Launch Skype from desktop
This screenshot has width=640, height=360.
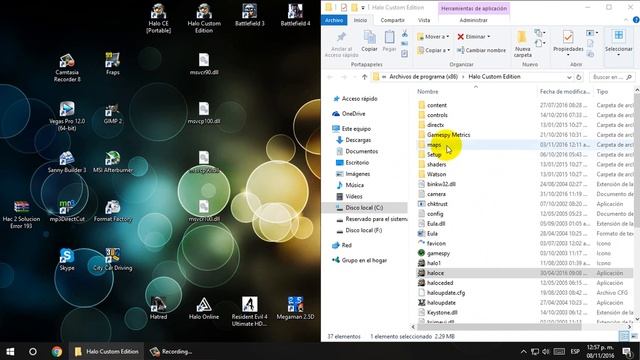[x=67, y=260]
